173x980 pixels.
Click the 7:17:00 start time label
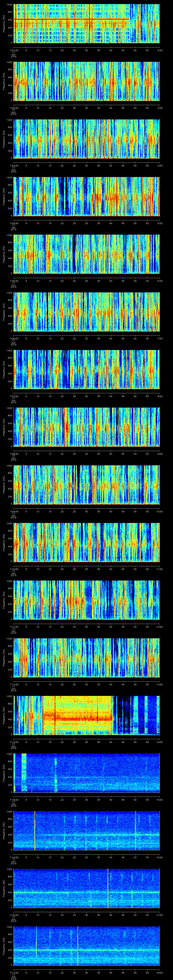14,972
